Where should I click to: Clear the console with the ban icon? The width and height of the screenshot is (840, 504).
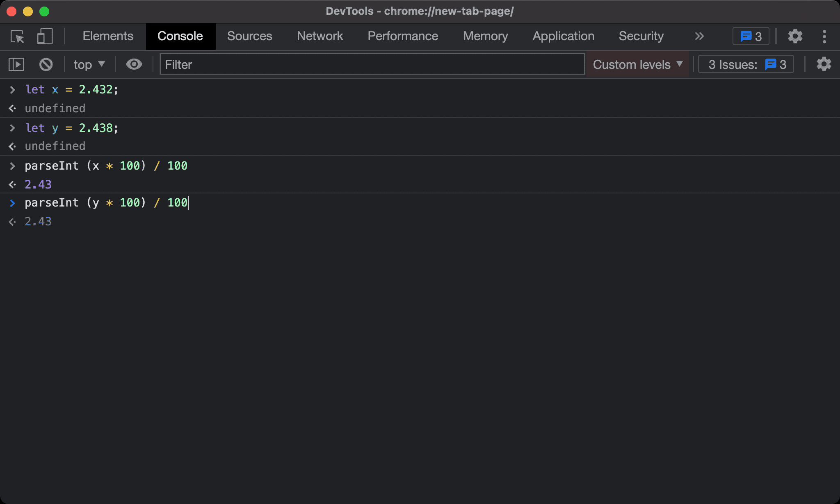tap(46, 64)
